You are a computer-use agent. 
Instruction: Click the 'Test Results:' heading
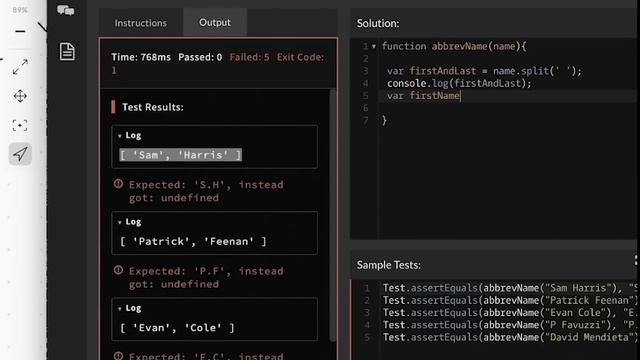coord(153,107)
